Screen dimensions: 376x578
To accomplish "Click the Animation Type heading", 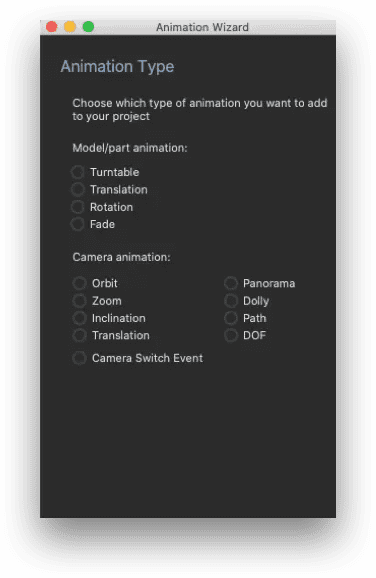I will [117, 67].
